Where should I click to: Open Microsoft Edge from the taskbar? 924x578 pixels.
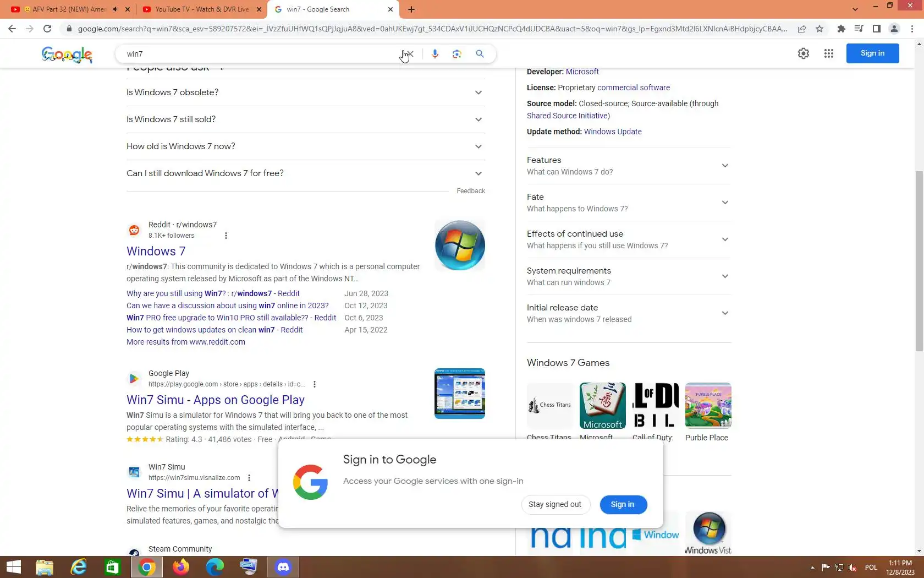pyautogui.click(x=215, y=567)
